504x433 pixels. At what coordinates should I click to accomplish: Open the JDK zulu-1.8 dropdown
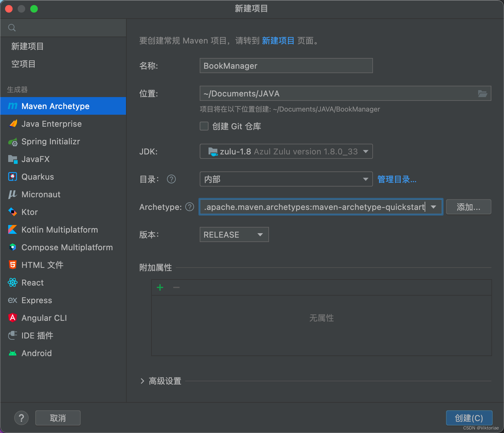pos(286,151)
